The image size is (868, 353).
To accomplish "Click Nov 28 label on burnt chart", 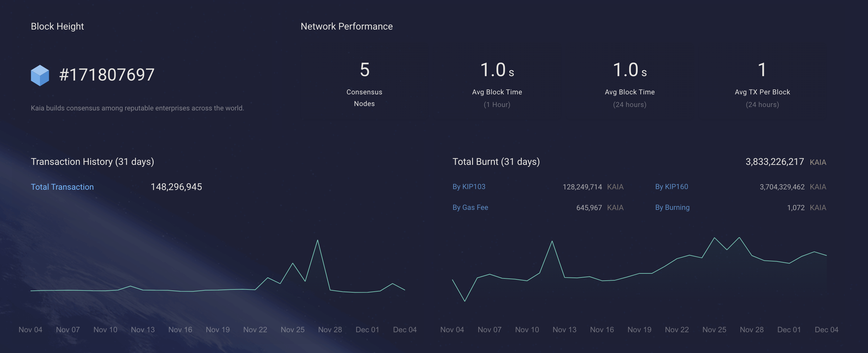I will tap(752, 330).
